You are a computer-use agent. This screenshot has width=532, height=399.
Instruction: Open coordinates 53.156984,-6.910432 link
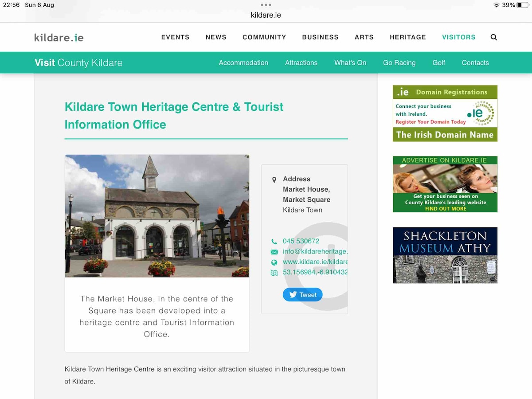click(315, 272)
